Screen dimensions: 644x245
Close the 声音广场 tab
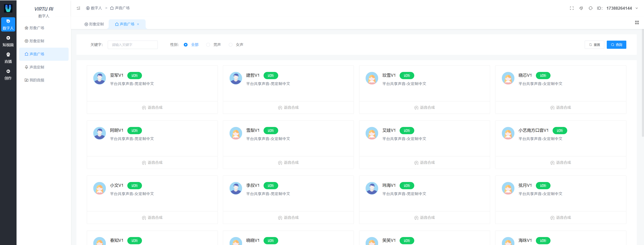pos(138,24)
